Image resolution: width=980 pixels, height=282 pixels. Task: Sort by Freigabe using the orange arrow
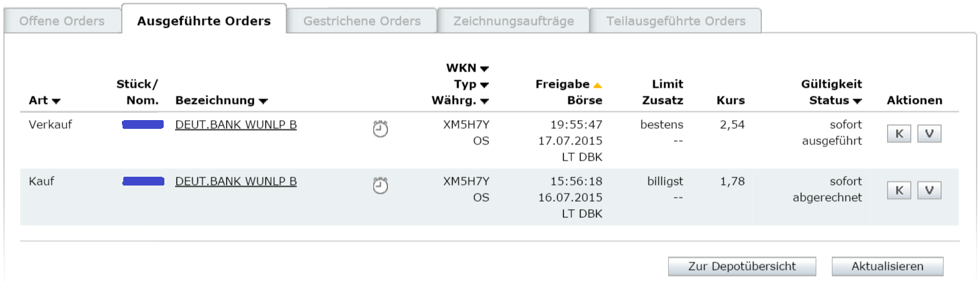tap(597, 85)
